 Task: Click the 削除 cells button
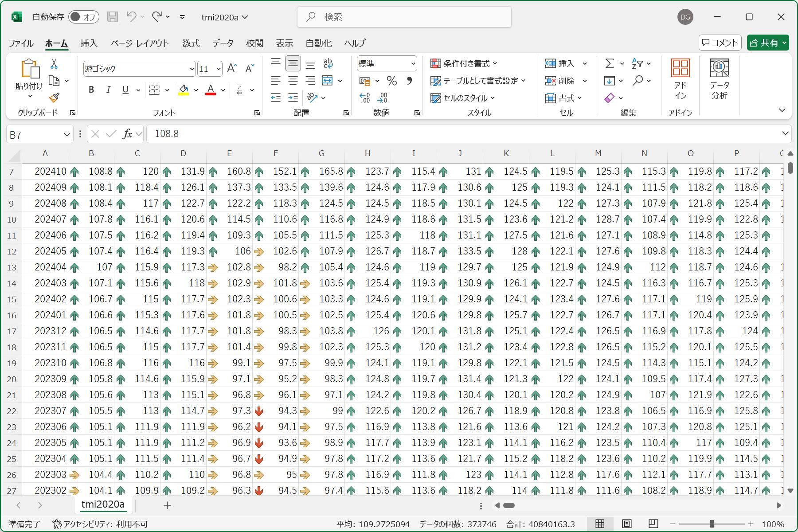point(561,81)
